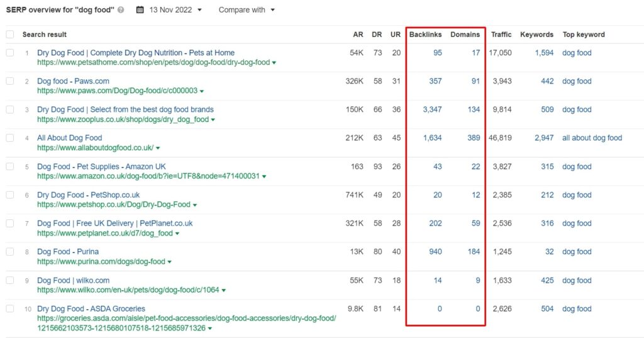
Task: Expand the petshop.co.uk URL dropdown arrow
Action: click(x=195, y=205)
